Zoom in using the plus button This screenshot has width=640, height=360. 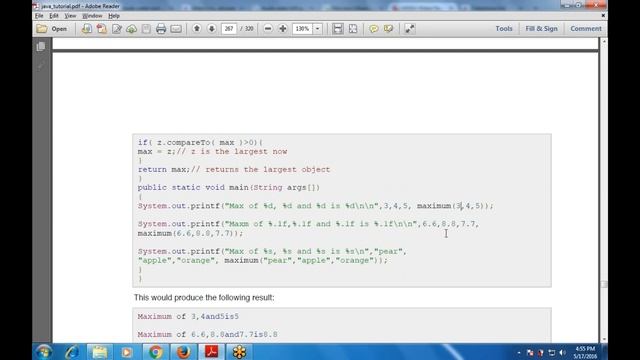click(x=282, y=29)
